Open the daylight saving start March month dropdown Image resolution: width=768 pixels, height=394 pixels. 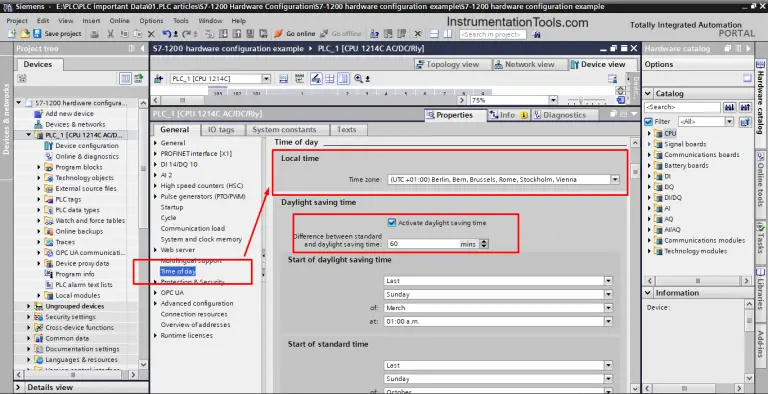pos(608,308)
